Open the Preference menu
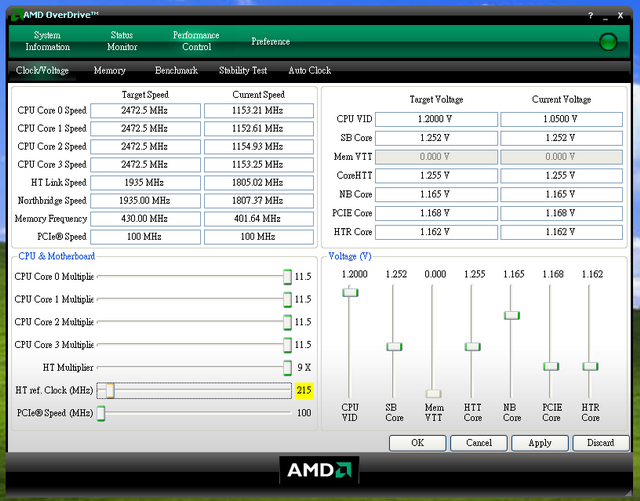 point(270,41)
